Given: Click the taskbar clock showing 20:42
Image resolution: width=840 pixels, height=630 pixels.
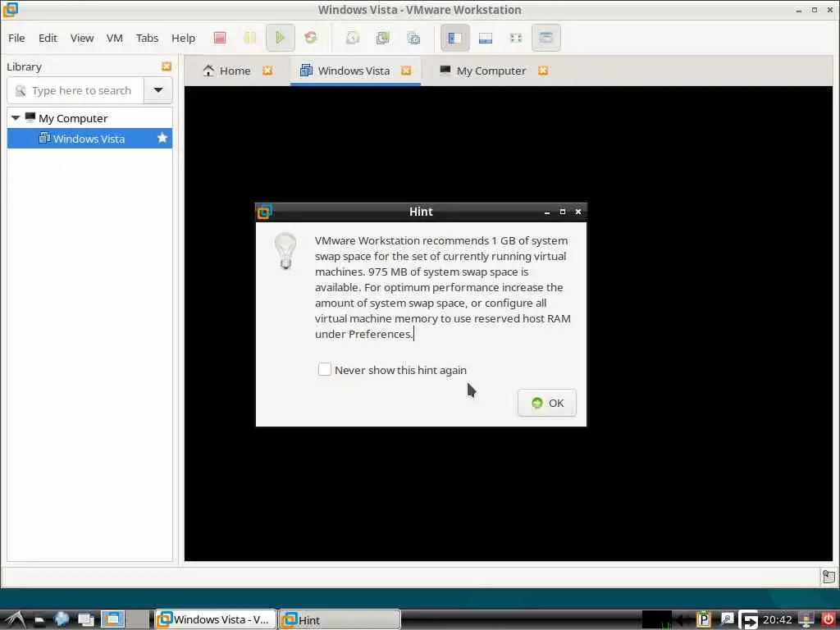Looking at the screenshot, I should [778, 620].
